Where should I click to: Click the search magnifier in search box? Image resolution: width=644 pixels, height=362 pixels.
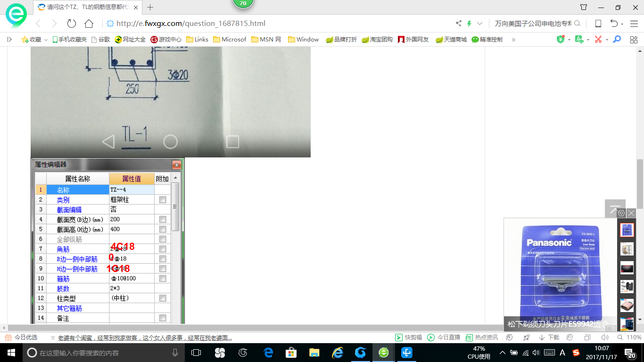coord(577,24)
